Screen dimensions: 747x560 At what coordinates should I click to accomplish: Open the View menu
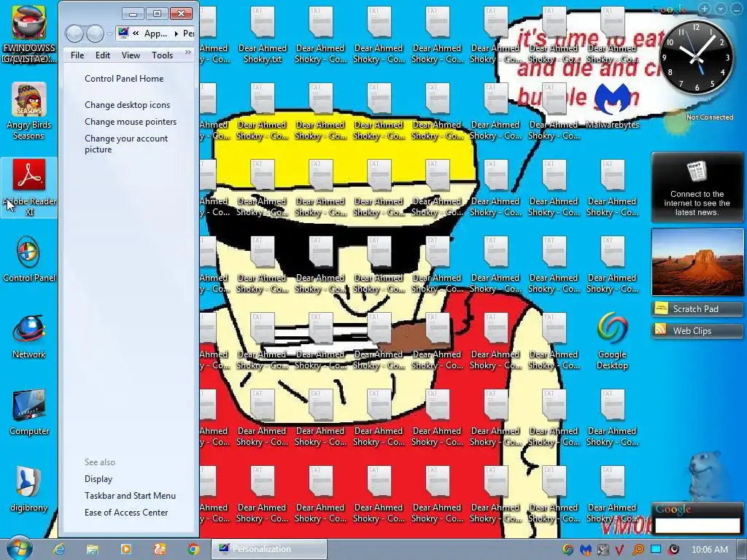coord(131,55)
